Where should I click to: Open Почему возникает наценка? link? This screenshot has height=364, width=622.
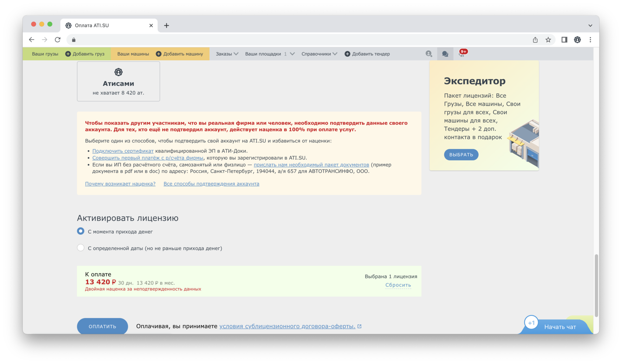(x=120, y=184)
